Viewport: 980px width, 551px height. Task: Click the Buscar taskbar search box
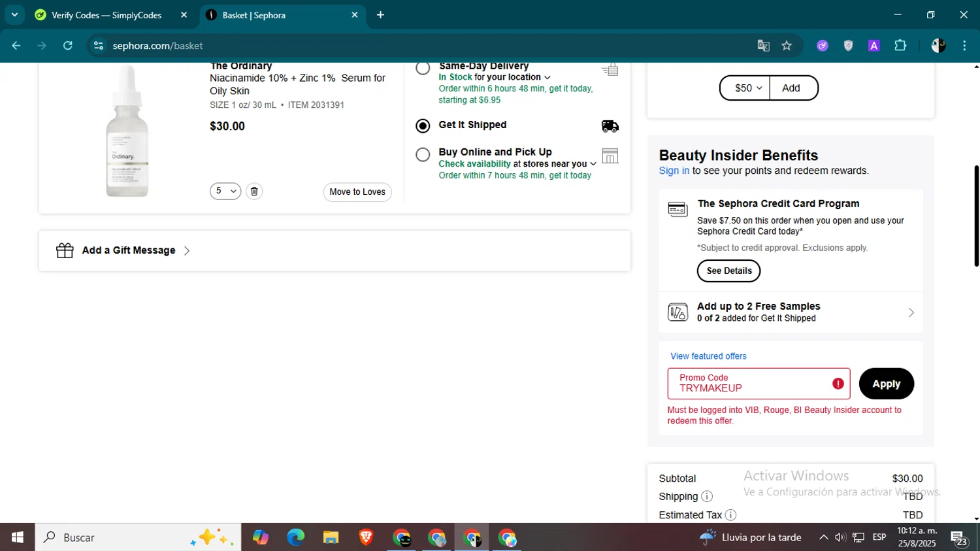138,537
